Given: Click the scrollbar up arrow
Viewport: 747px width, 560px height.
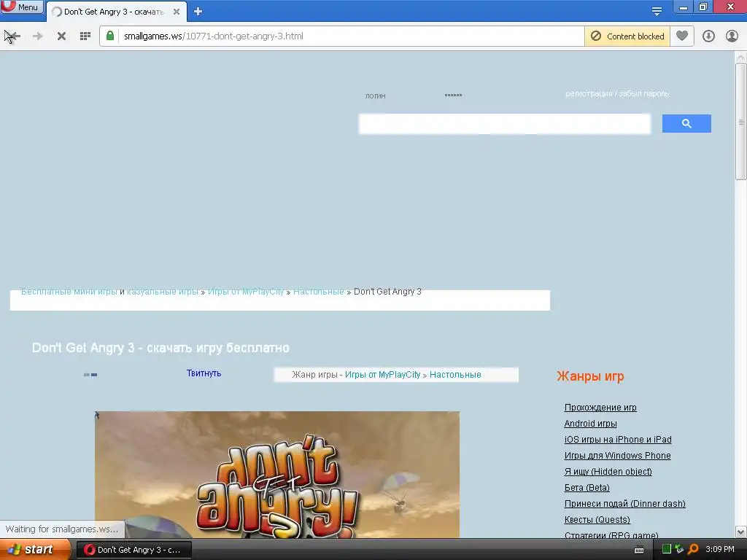Looking at the screenshot, I should tap(741, 57).
